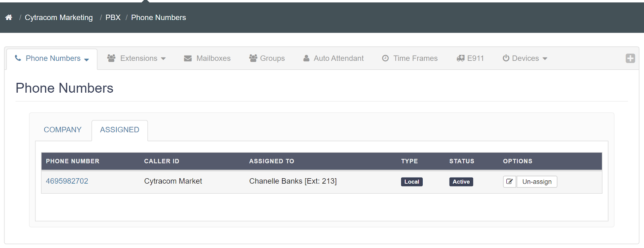The image size is (644, 248).
Task: Click the Auto Attendant person icon
Action: [x=306, y=58]
